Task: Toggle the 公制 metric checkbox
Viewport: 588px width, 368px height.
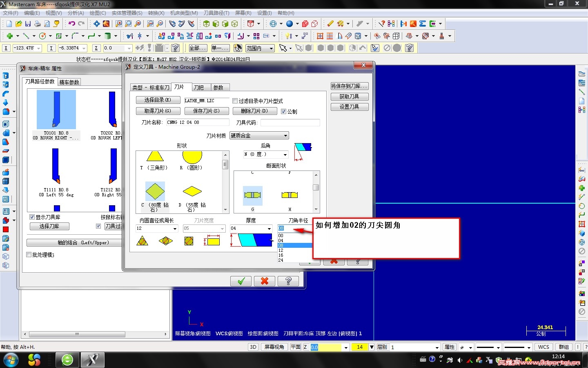Action: tap(283, 111)
